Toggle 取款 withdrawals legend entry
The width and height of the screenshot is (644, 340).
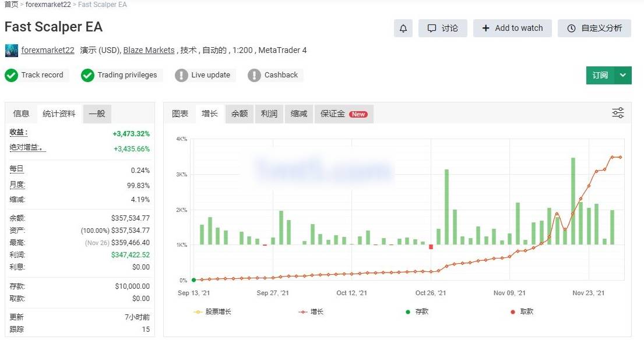click(522, 311)
